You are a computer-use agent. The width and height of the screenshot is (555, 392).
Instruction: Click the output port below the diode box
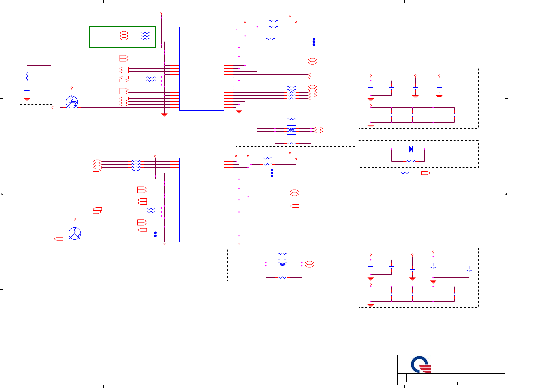coord(426,173)
